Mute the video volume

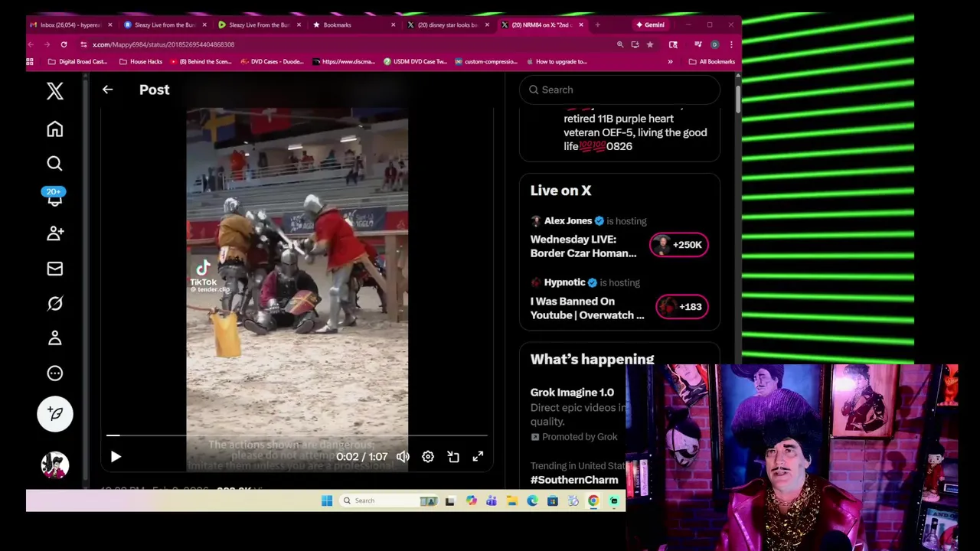[x=403, y=457]
